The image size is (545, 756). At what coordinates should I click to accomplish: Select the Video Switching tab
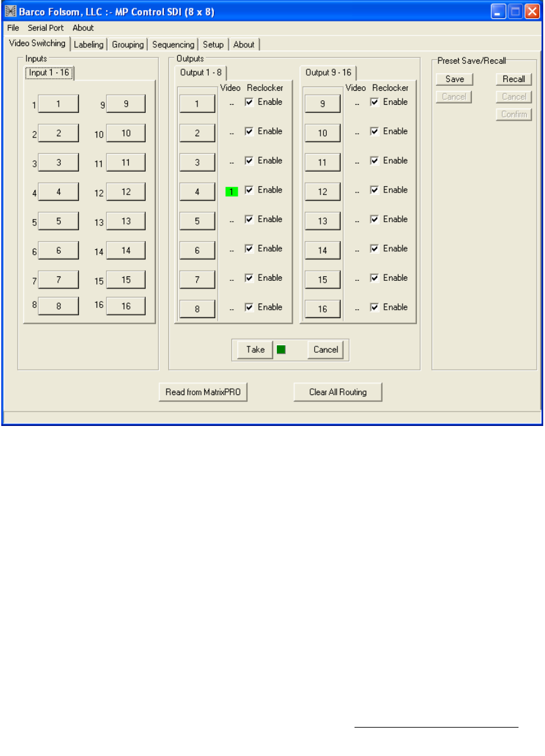click(37, 44)
